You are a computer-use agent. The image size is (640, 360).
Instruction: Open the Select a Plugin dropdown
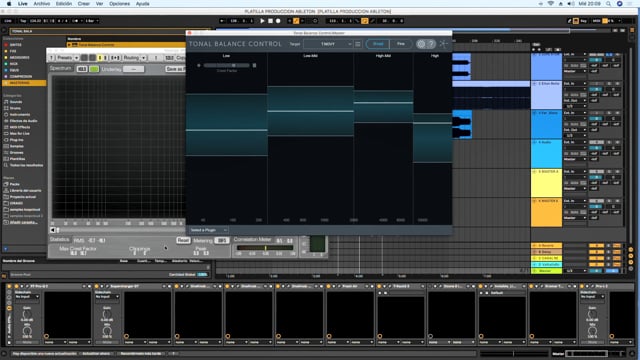tap(208, 230)
